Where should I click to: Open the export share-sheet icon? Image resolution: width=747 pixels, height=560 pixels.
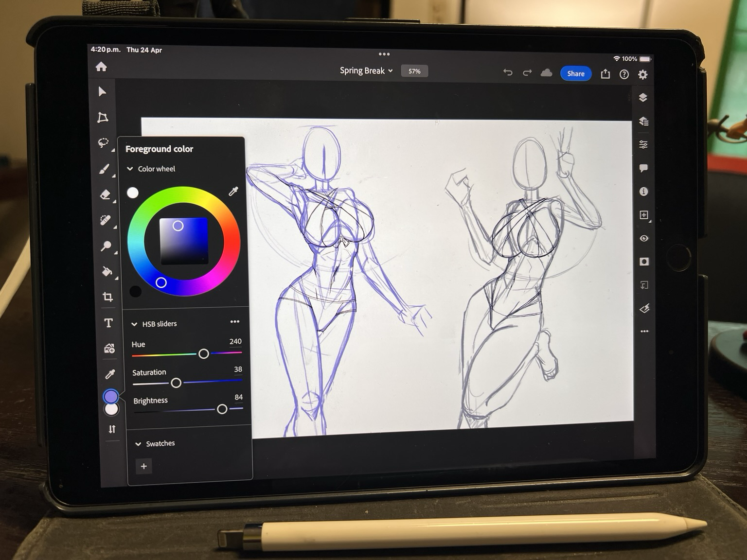point(605,74)
